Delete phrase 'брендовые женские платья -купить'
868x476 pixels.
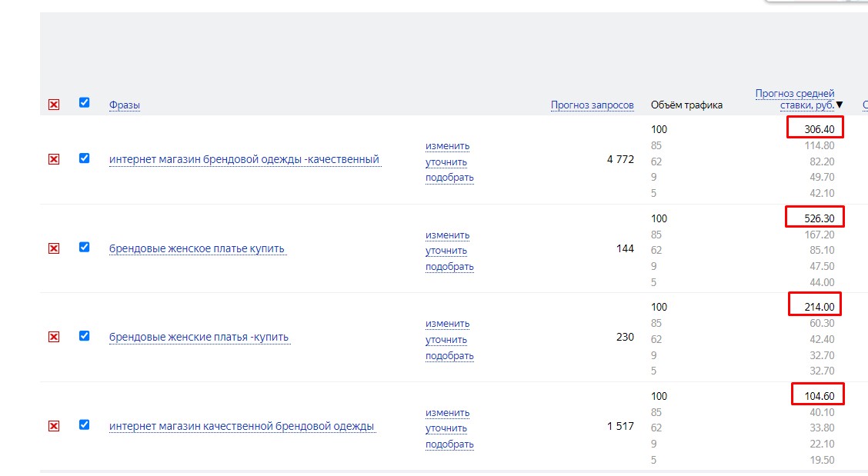point(54,337)
